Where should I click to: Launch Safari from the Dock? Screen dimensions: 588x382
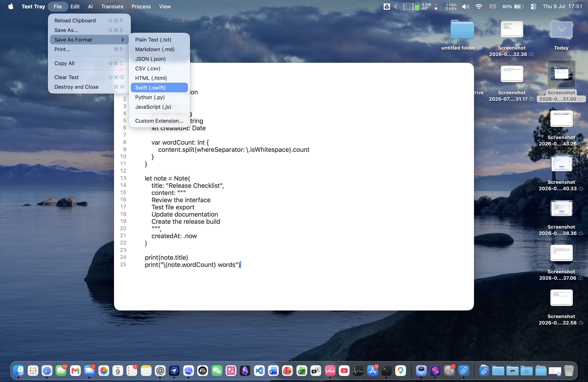click(47, 370)
